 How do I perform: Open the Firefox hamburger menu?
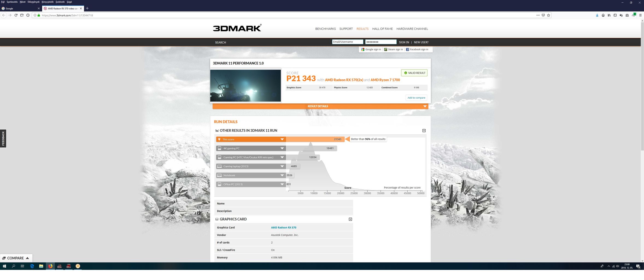coord(640,15)
